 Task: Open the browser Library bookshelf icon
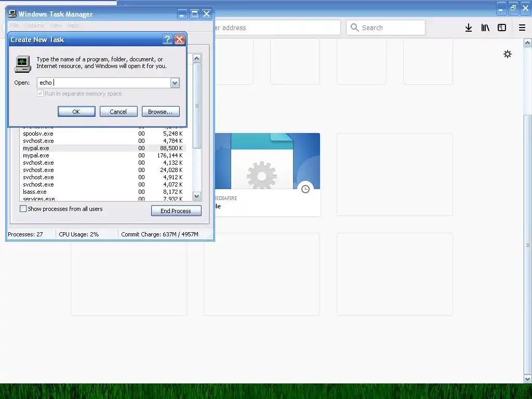(485, 28)
